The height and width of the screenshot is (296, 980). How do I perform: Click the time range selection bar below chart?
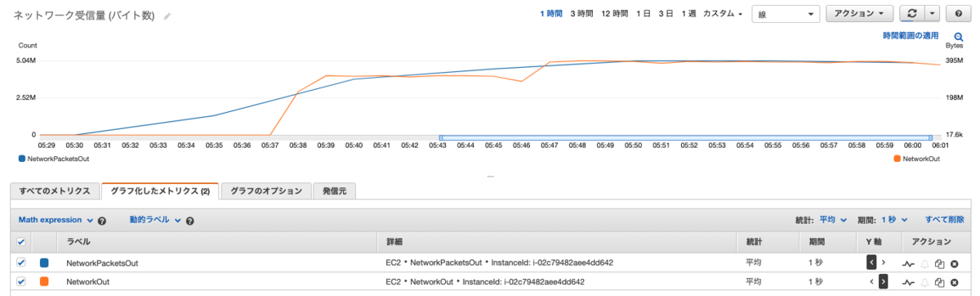[685, 137]
